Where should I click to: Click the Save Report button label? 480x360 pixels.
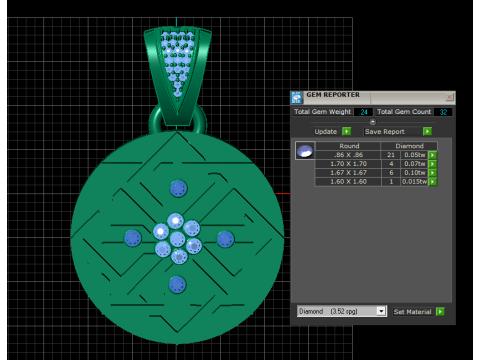(x=385, y=132)
